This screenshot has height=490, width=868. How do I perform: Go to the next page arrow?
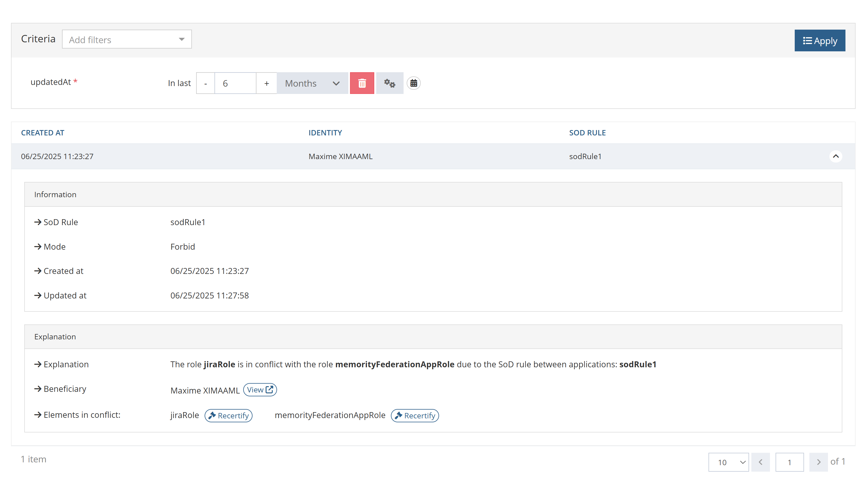tap(818, 462)
